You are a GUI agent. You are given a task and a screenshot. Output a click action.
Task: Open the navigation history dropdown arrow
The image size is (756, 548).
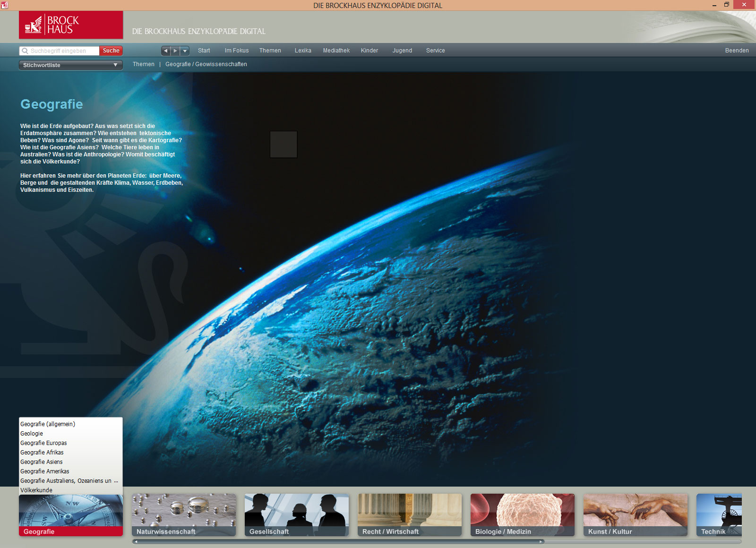pos(185,51)
